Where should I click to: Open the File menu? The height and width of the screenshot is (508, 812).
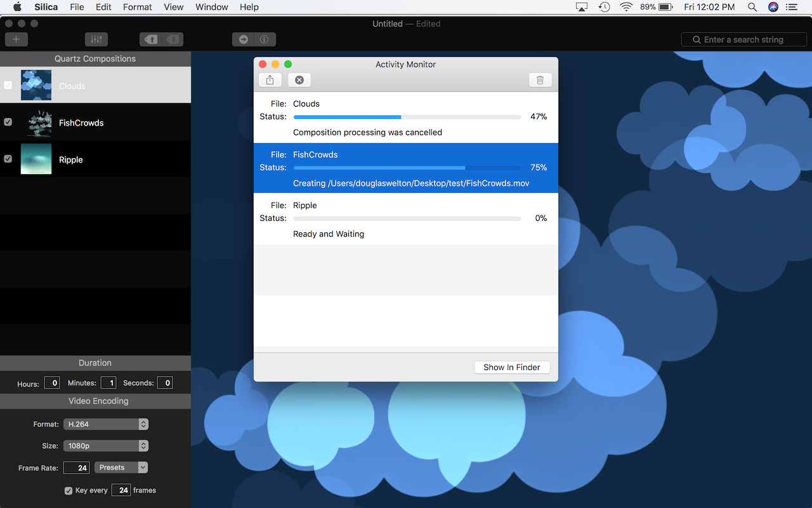(77, 7)
